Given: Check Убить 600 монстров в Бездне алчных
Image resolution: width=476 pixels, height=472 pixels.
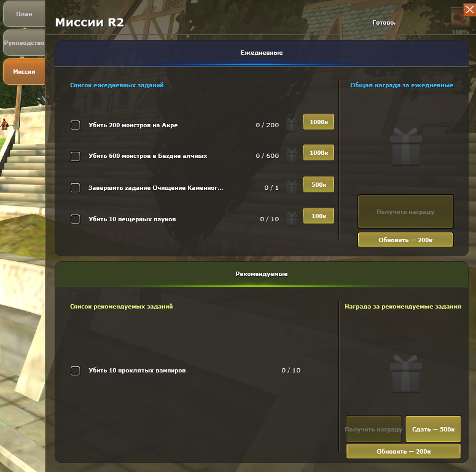Looking at the screenshot, I should (x=76, y=156).
